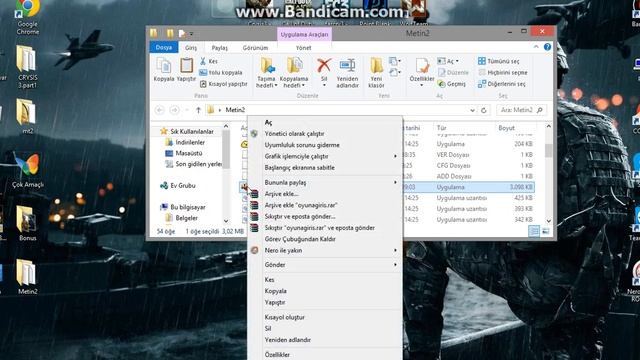Click the back navigation arrow

[160, 110]
